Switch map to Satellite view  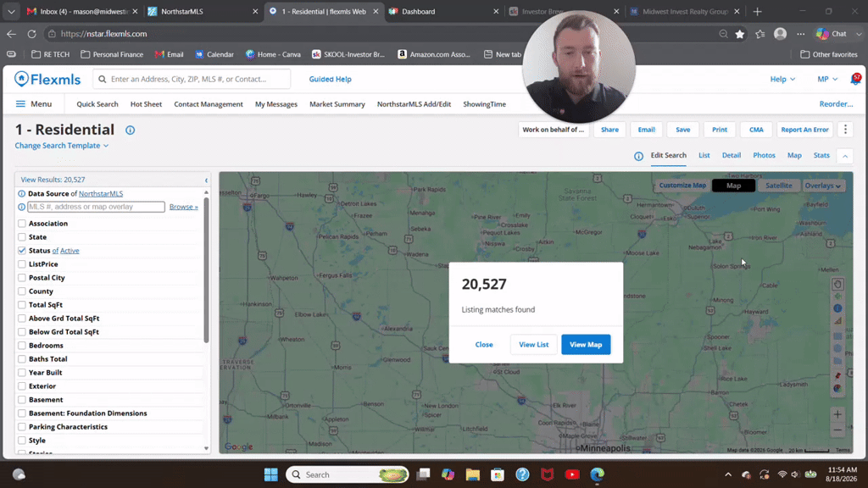coord(778,186)
